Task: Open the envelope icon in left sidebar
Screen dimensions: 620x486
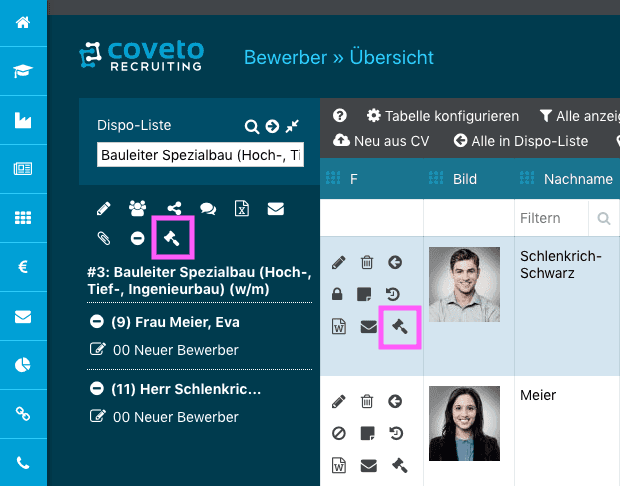Action: (23, 316)
